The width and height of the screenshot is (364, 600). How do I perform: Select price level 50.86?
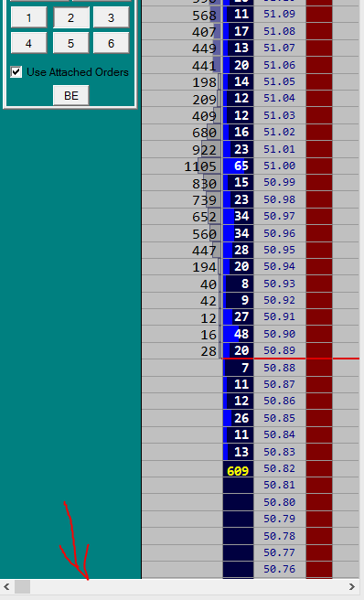tap(280, 401)
